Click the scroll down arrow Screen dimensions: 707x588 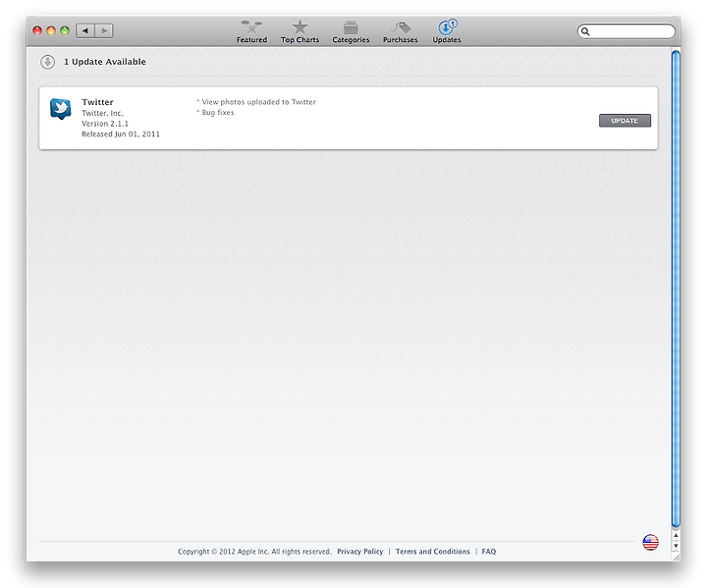676,546
